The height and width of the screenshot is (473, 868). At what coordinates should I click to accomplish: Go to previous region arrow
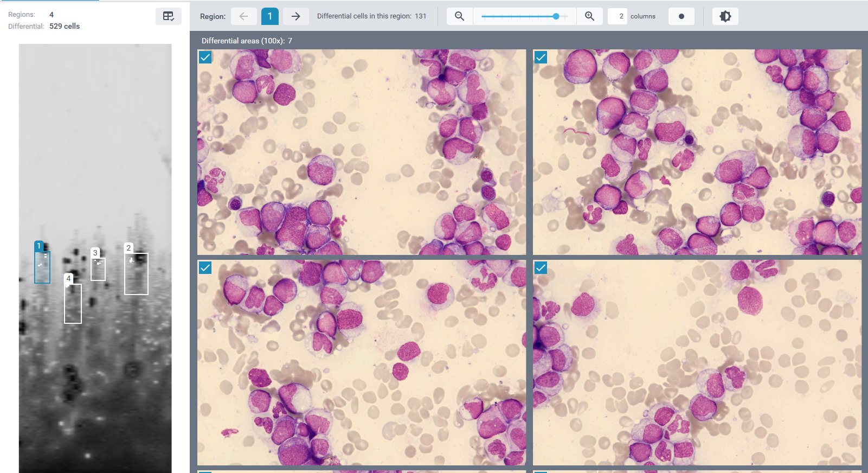[244, 16]
